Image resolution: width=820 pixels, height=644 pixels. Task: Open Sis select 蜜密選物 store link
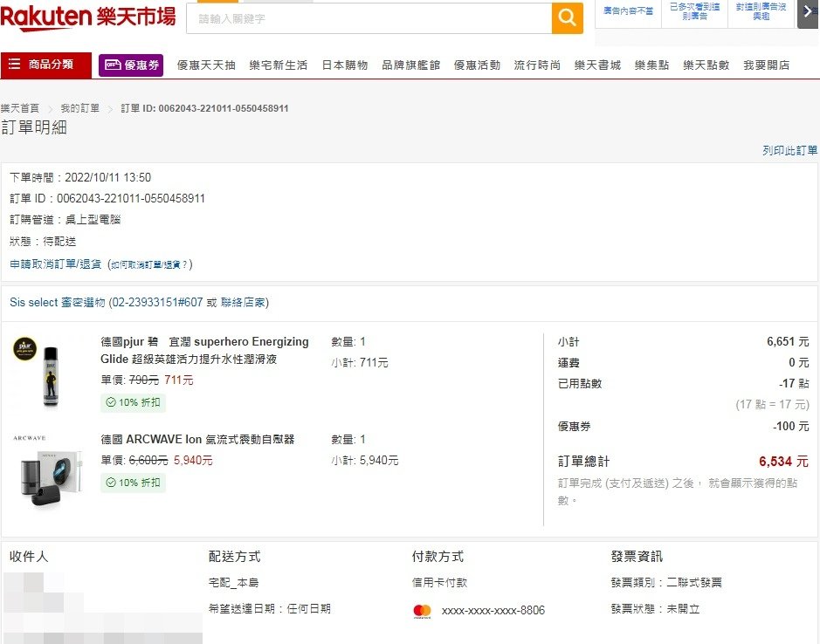58,303
